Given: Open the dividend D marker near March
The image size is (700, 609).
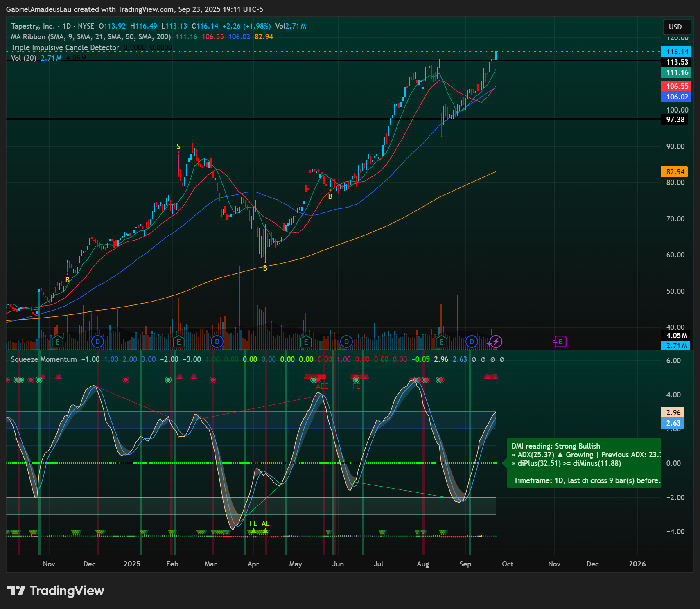Looking at the screenshot, I should (x=217, y=341).
